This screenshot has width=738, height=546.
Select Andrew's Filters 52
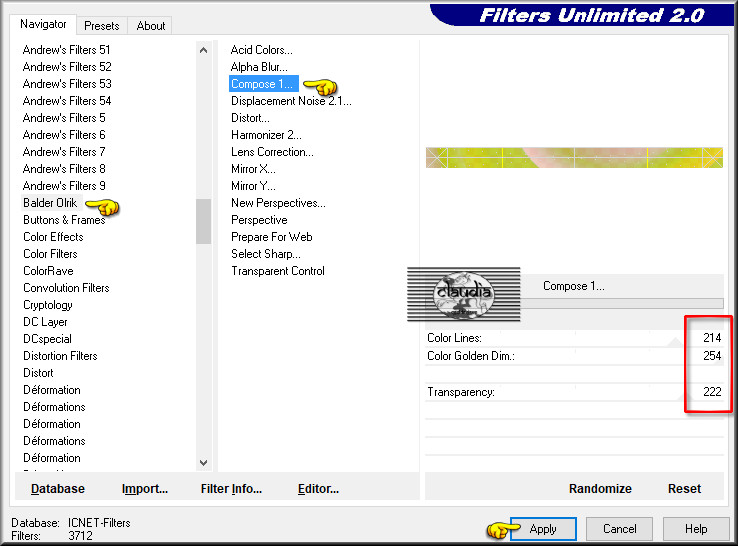[x=67, y=67]
